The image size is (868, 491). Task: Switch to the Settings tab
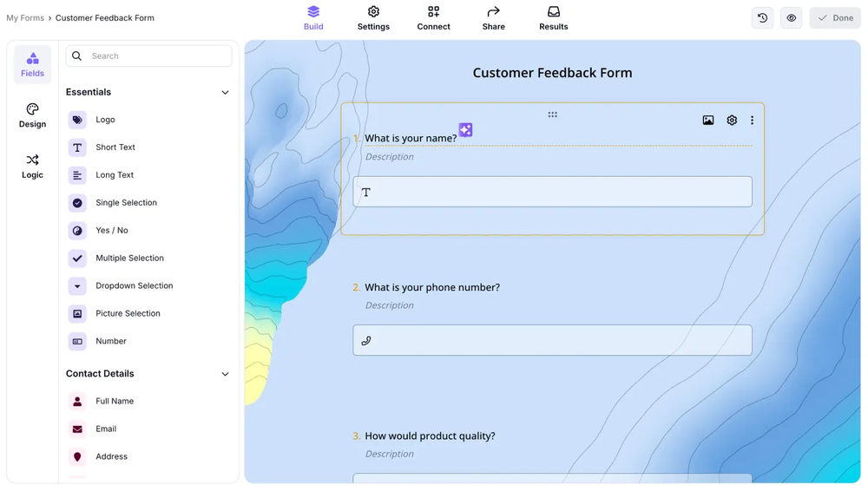(373, 18)
